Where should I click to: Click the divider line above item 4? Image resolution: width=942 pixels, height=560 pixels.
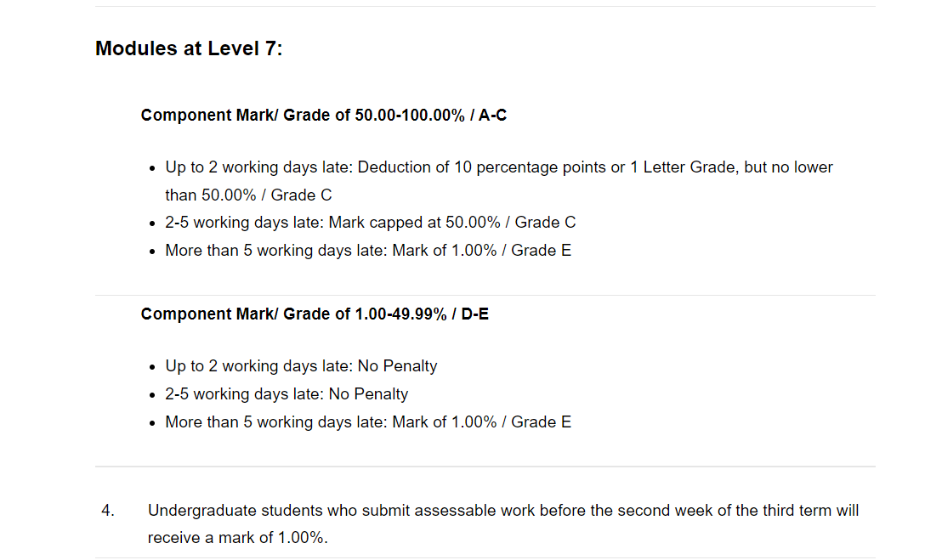coord(485,467)
